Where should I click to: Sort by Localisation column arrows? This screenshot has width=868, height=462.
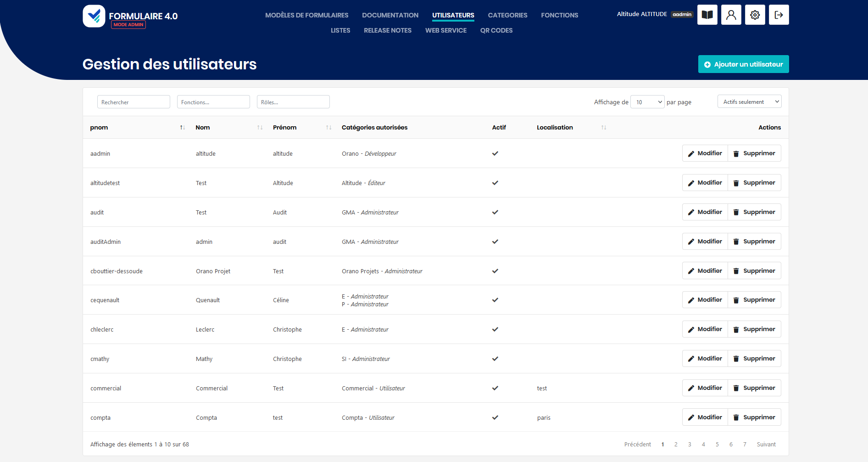tap(604, 128)
